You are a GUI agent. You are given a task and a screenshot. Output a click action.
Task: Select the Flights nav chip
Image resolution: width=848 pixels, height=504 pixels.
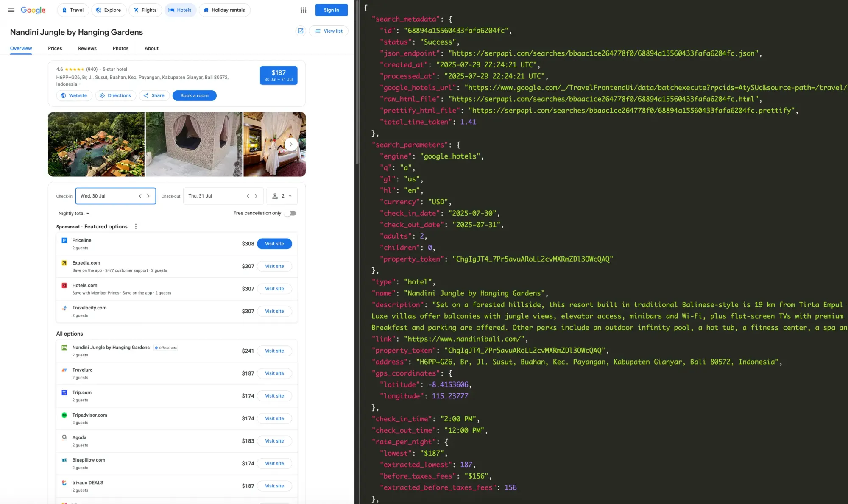145,10
